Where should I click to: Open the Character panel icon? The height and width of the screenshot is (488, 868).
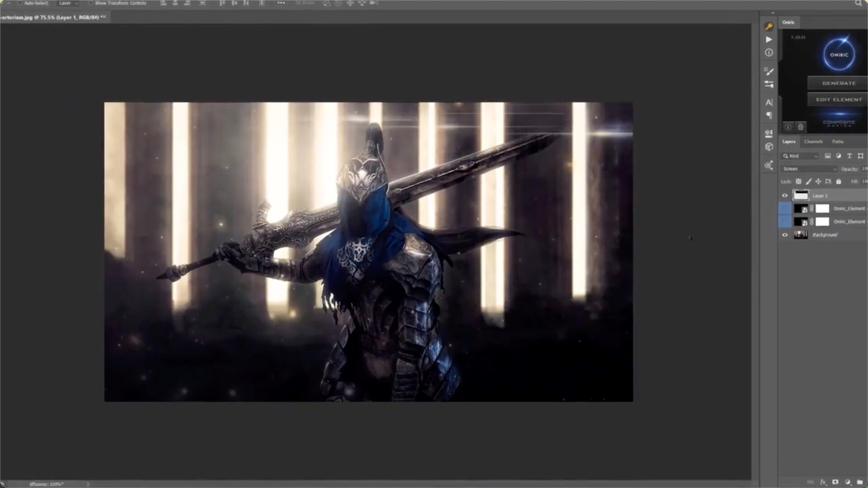[x=769, y=103]
